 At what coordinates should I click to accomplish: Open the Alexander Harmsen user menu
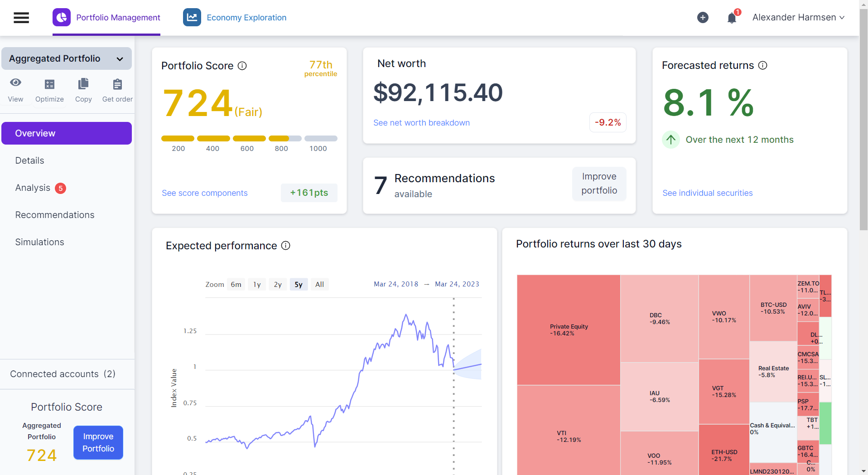tap(798, 18)
